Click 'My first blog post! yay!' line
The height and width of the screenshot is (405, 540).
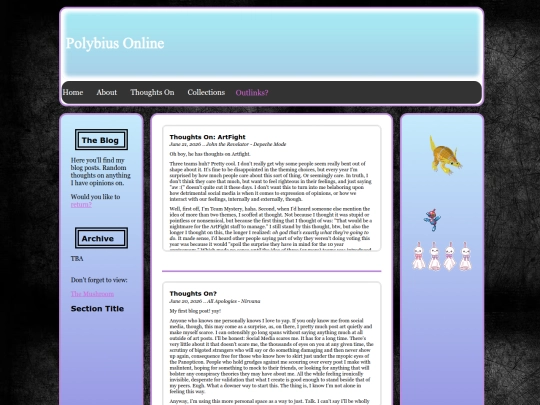[195, 311]
